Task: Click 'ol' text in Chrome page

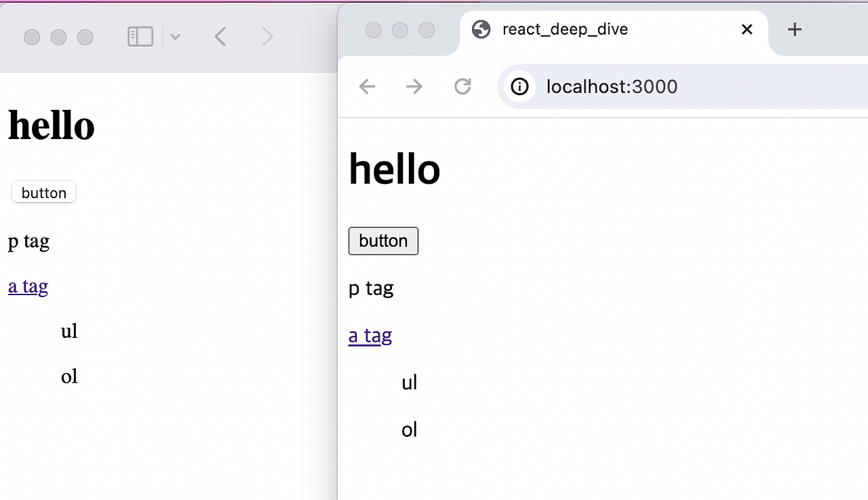Action: pyautogui.click(x=409, y=429)
